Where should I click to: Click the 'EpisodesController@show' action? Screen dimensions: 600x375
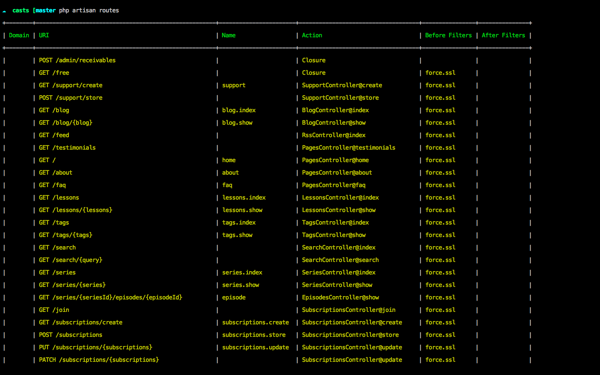pyautogui.click(x=340, y=297)
